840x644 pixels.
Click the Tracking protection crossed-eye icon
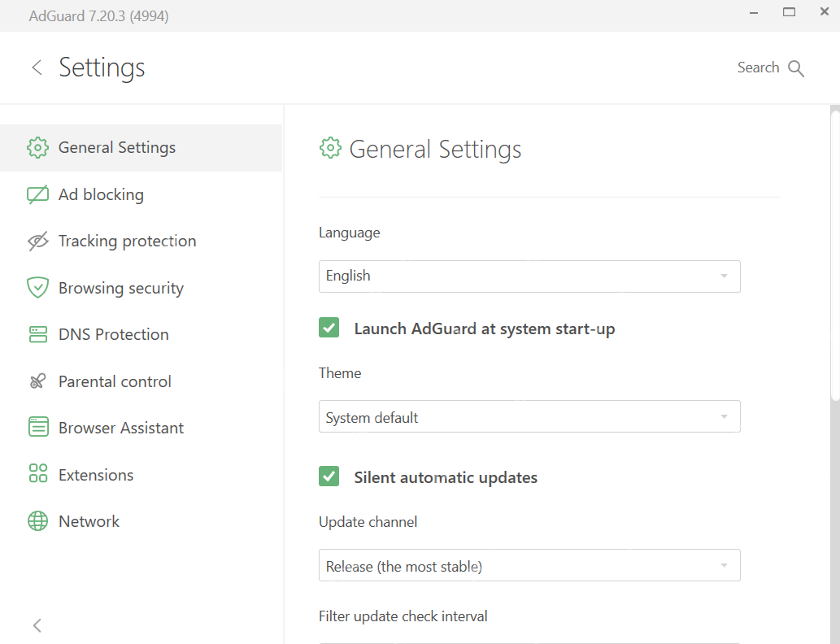(x=37, y=241)
